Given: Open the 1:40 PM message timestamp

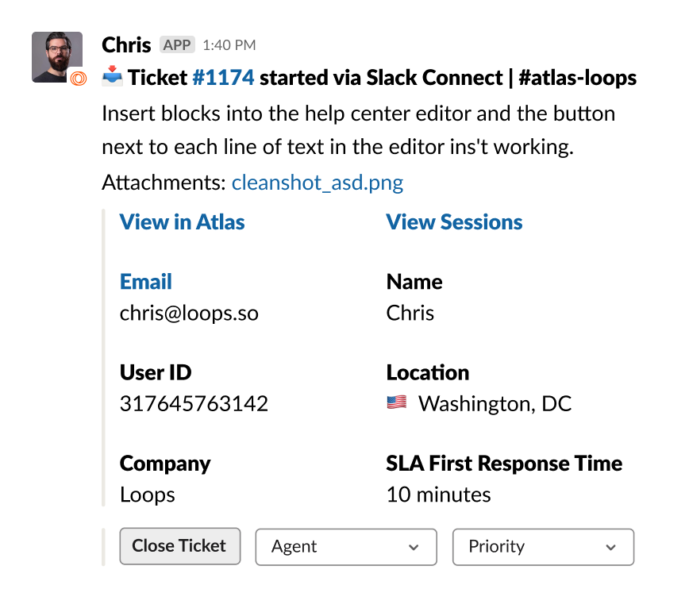Looking at the screenshot, I should tap(229, 45).
